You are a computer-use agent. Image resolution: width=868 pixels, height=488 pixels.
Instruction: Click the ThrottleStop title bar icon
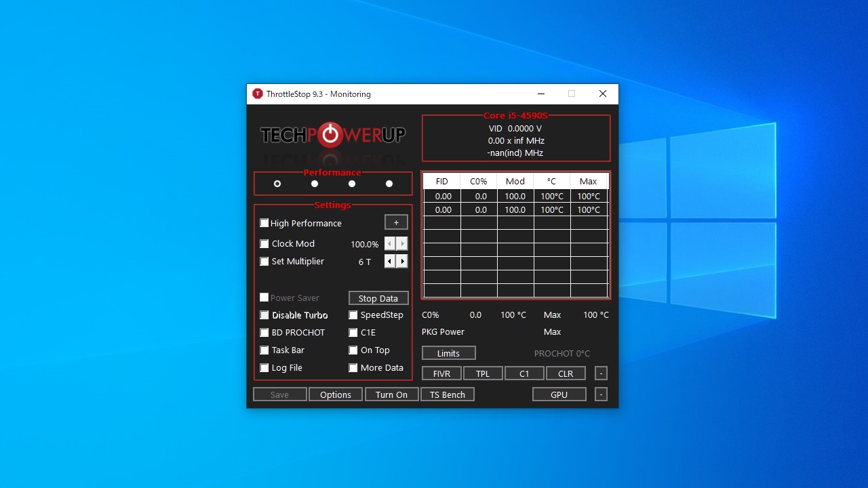pyautogui.click(x=257, y=94)
